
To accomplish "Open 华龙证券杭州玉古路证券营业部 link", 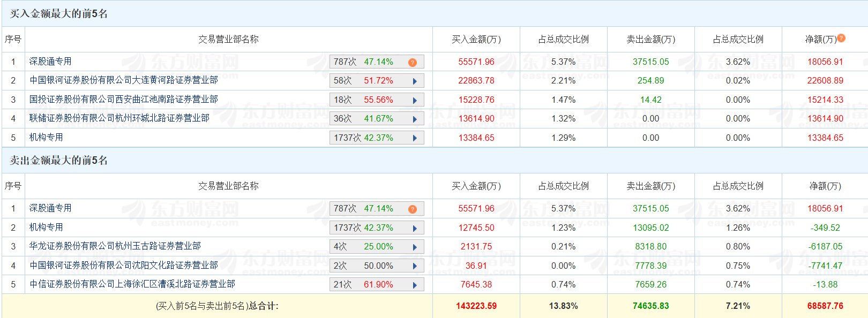I will coord(115,246).
